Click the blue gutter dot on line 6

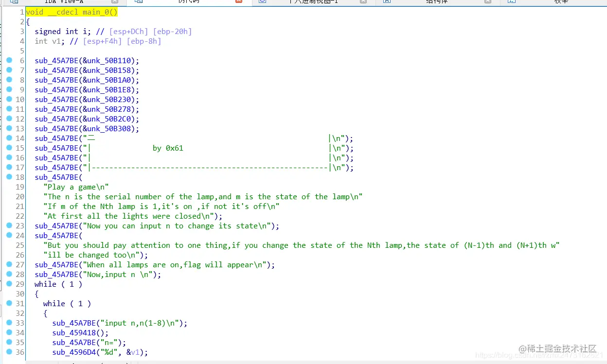click(x=9, y=60)
